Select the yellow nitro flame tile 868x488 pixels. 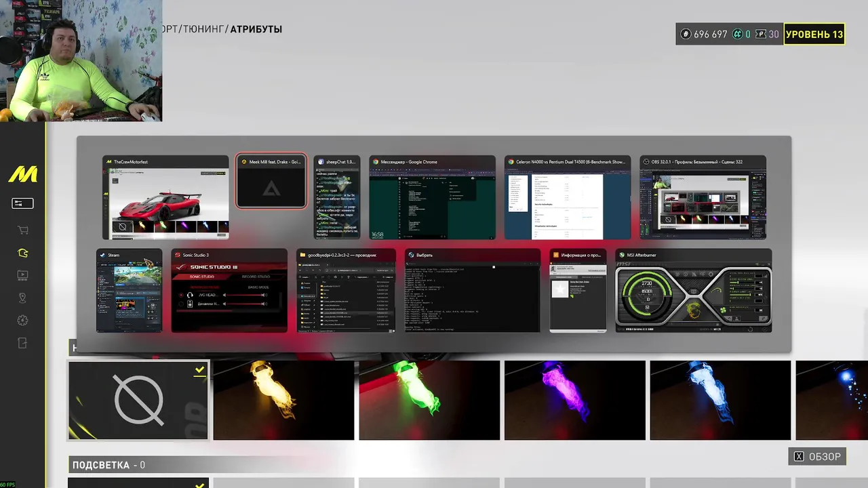[283, 400]
